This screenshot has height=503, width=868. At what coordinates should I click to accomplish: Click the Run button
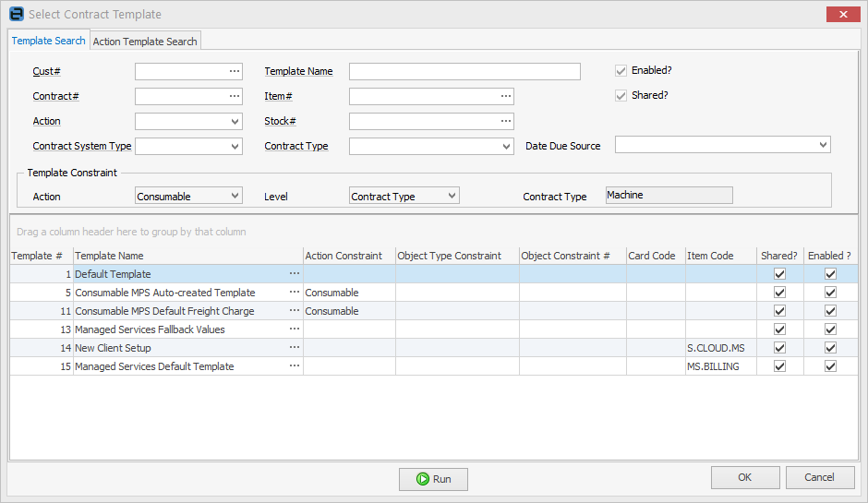pos(433,479)
